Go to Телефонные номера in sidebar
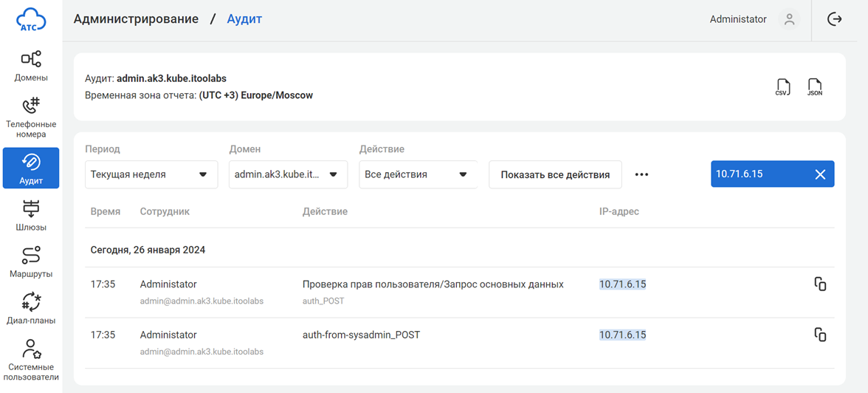The image size is (868, 393). (x=31, y=117)
